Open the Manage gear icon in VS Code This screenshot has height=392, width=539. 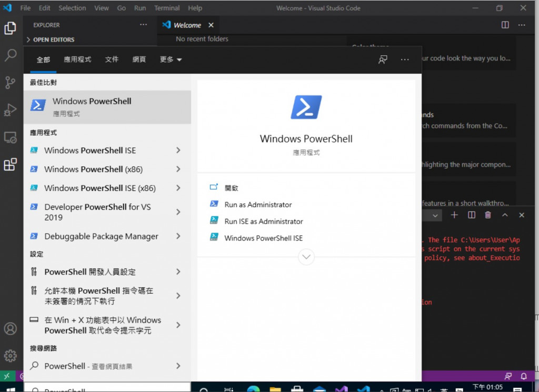point(11,356)
